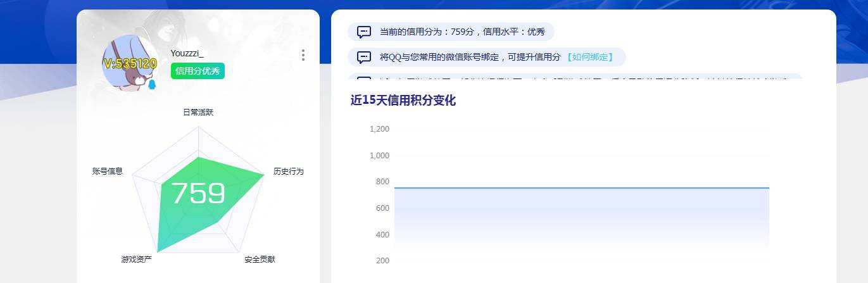The width and height of the screenshot is (868, 283).
Task: Click the 近15天信用积分变化 chart title
Action: [403, 100]
